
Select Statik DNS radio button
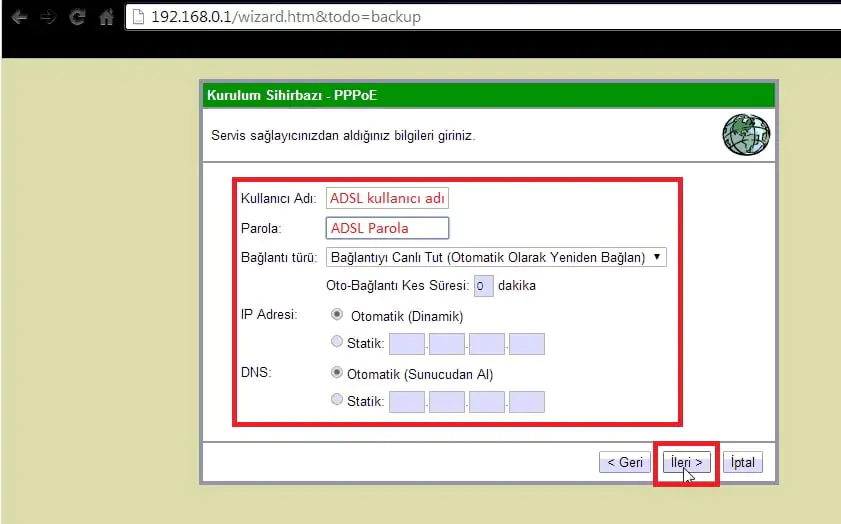pos(337,400)
